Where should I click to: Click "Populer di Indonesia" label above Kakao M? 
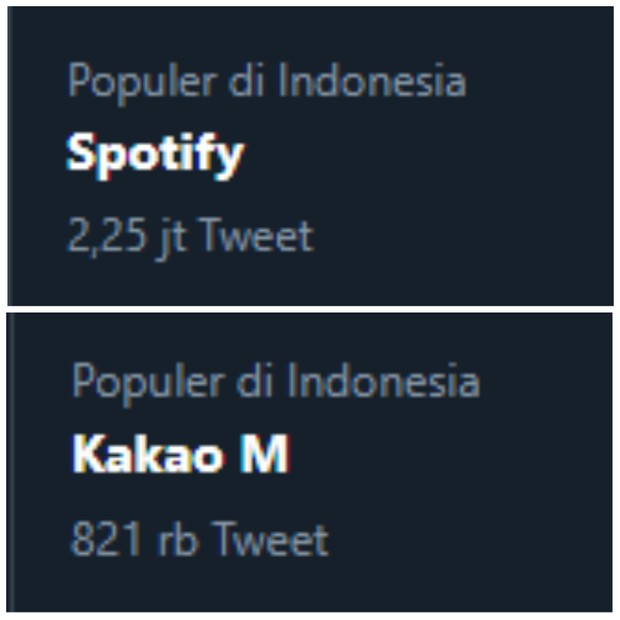point(275,382)
